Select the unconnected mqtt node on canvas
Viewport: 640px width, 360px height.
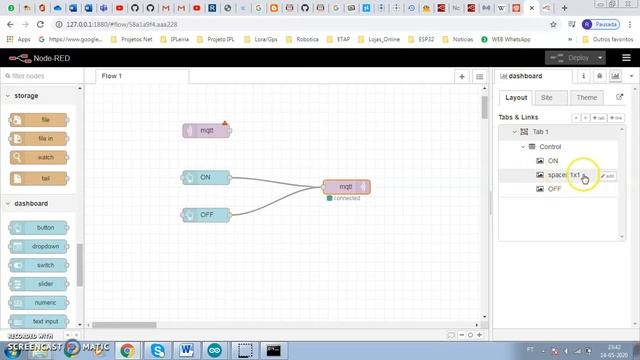(207, 131)
